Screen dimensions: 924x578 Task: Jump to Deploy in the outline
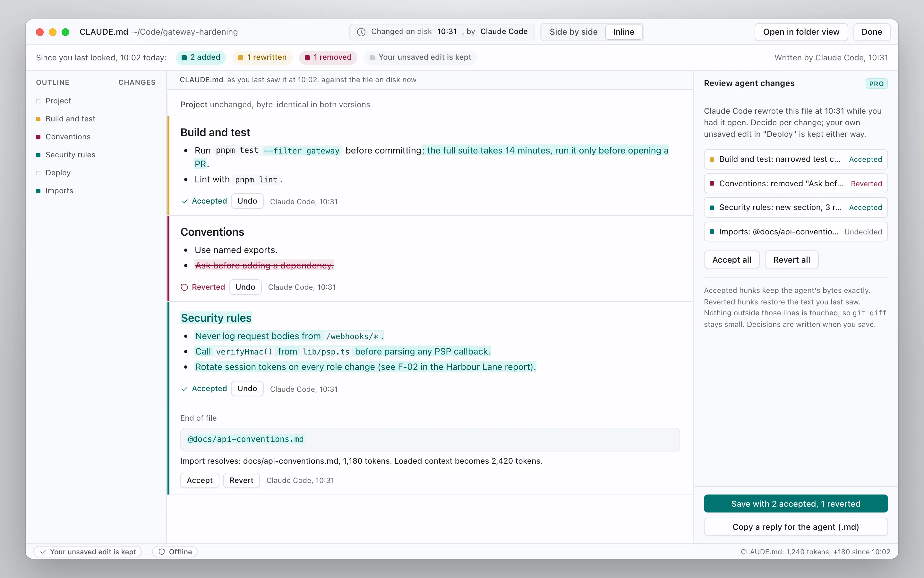58,173
